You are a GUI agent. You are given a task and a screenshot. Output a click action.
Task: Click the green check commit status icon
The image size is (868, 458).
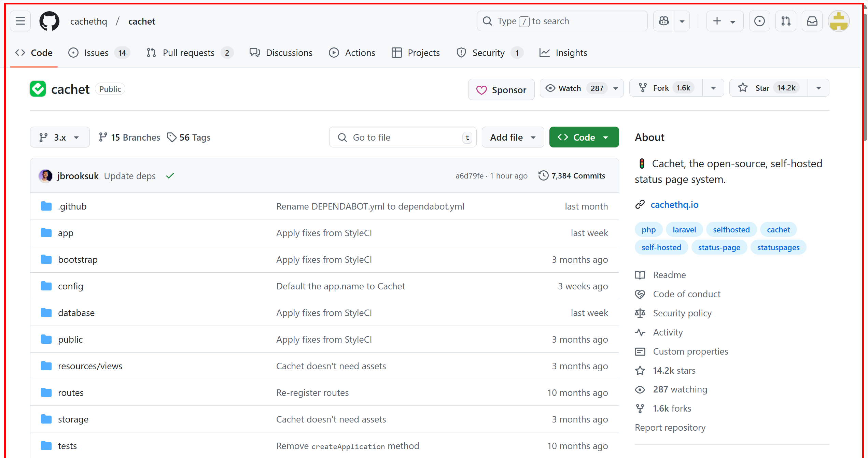point(170,176)
